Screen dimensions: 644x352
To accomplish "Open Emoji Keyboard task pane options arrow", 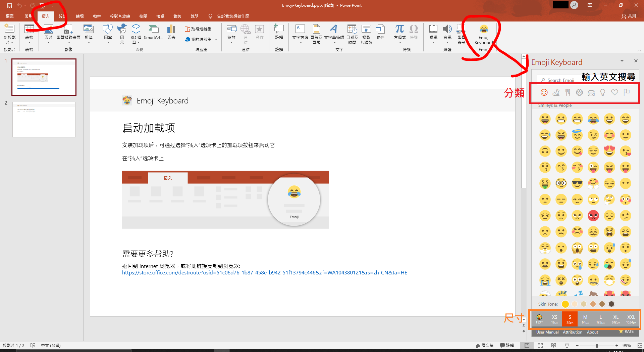I will pyautogui.click(x=622, y=61).
